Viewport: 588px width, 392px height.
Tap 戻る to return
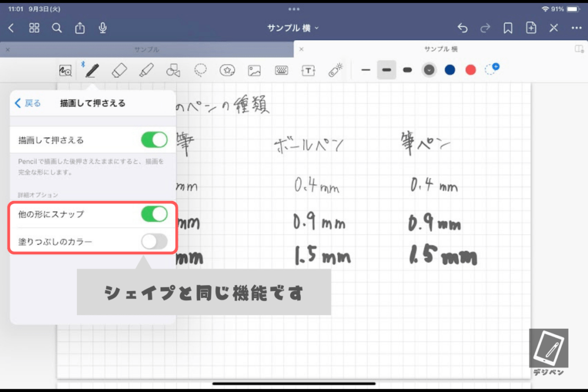tap(28, 103)
